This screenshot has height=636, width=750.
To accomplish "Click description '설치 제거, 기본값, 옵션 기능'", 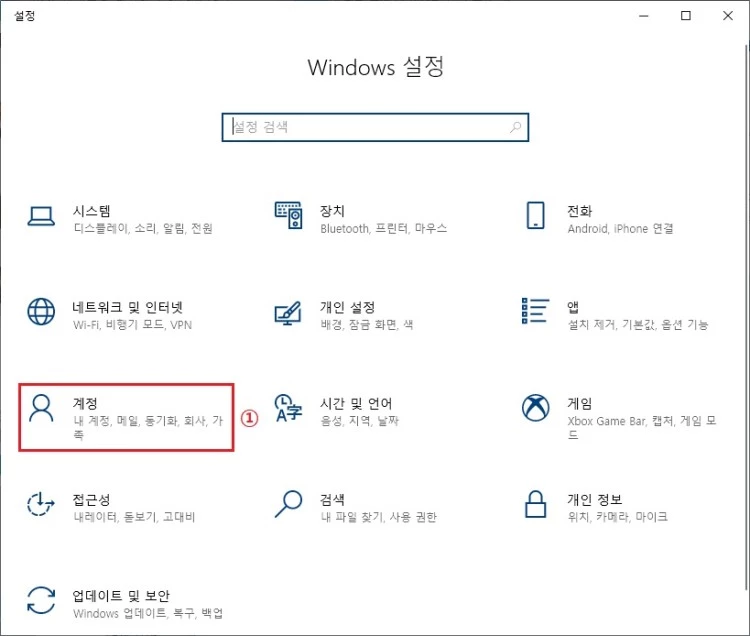I will pos(638,325).
